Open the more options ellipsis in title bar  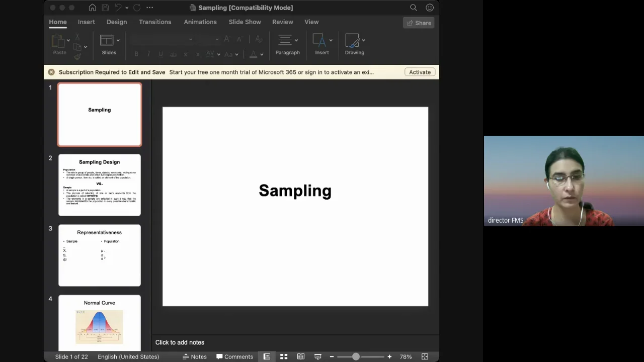point(149,8)
